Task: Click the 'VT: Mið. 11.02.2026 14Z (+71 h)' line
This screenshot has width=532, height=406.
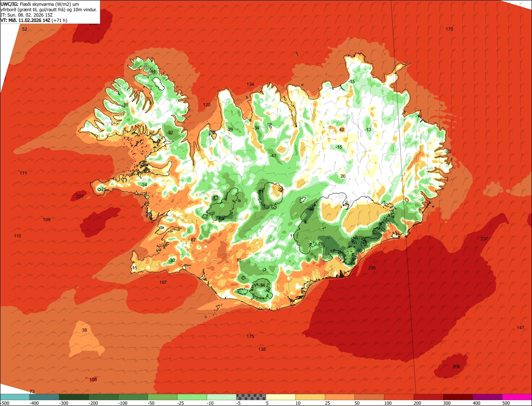Action: (34, 20)
